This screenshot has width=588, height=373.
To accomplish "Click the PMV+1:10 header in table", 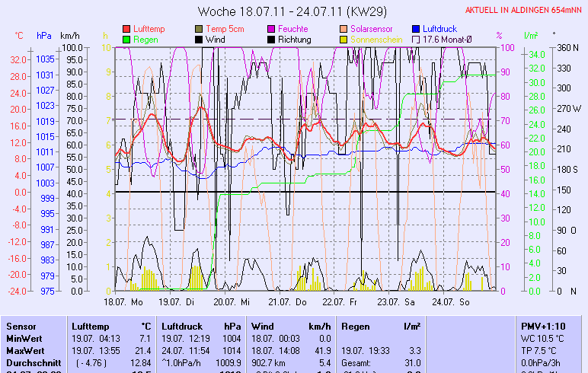I will [x=541, y=326].
